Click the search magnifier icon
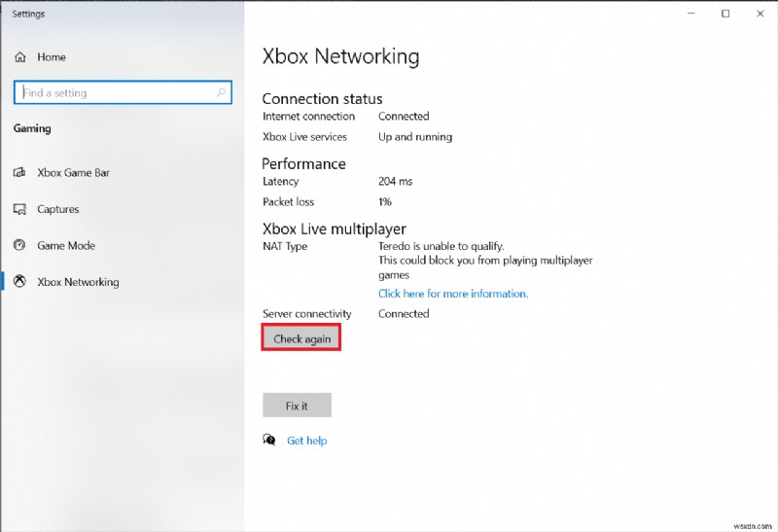This screenshot has height=532, width=778. tap(221, 92)
